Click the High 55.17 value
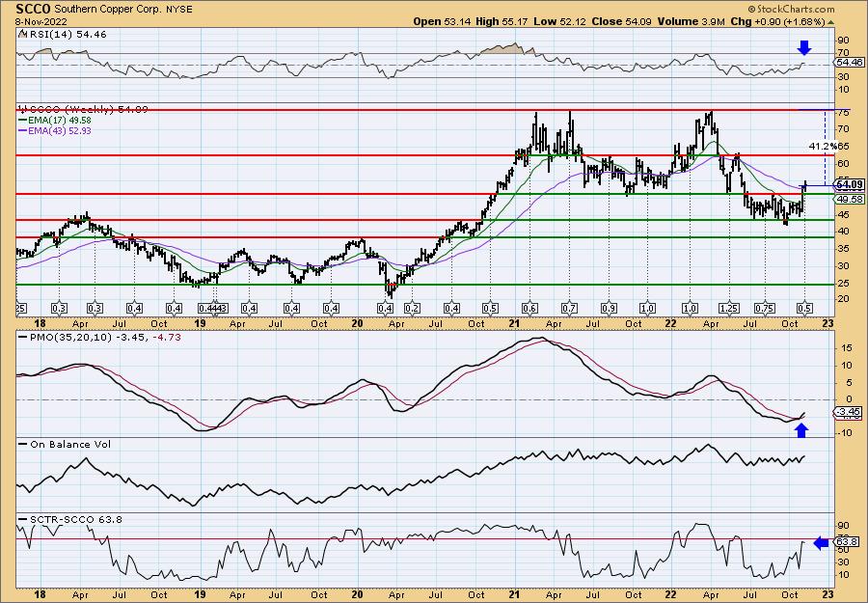This screenshot has height=603, width=868. [501, 21]
